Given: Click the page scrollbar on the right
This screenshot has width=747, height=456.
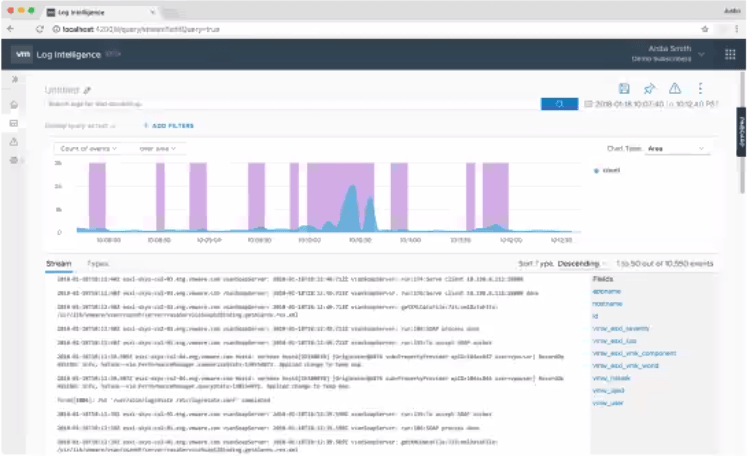Looking at the screenshot, I should (742, 133).
